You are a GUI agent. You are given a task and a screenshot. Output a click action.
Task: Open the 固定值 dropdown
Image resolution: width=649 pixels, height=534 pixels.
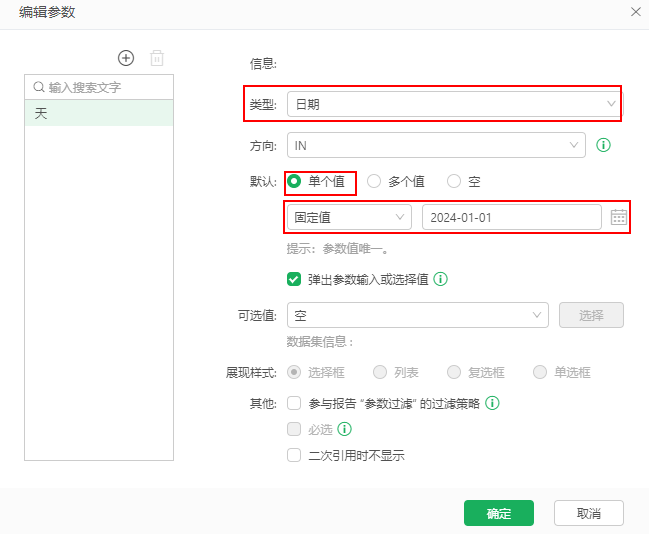(x=348, y=217)
